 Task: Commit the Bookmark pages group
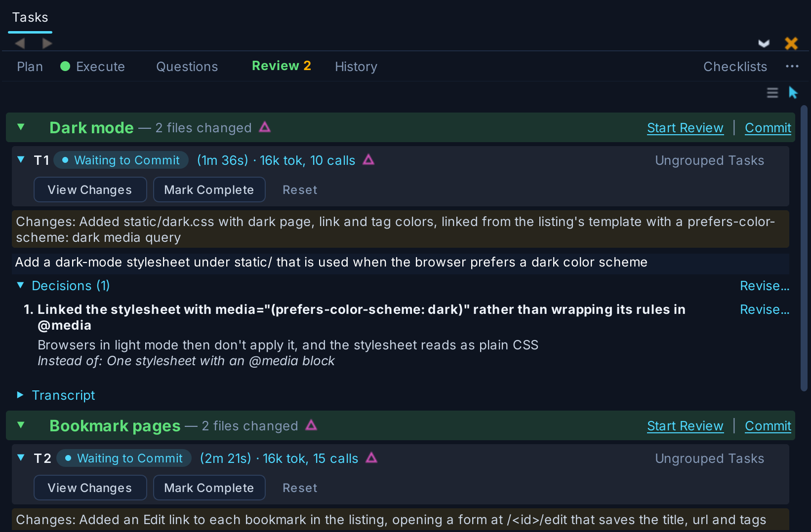pyautogui.click(x=768, y=426)
